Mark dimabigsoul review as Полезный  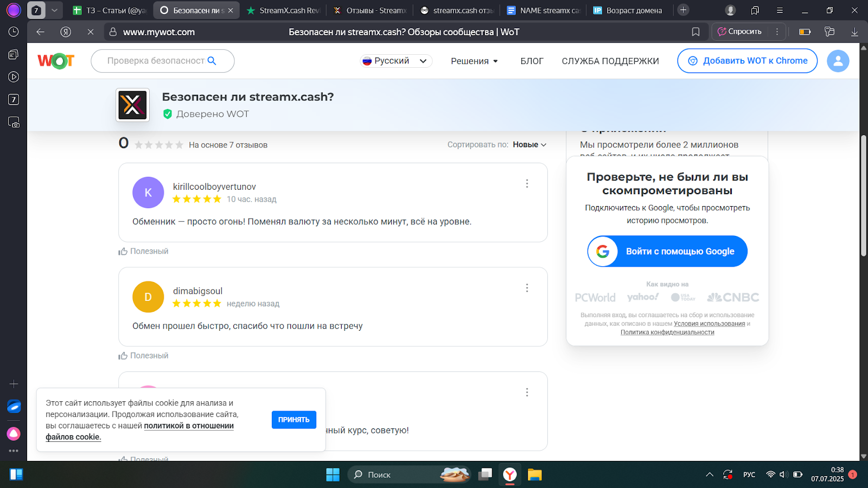tap(144, 356)
